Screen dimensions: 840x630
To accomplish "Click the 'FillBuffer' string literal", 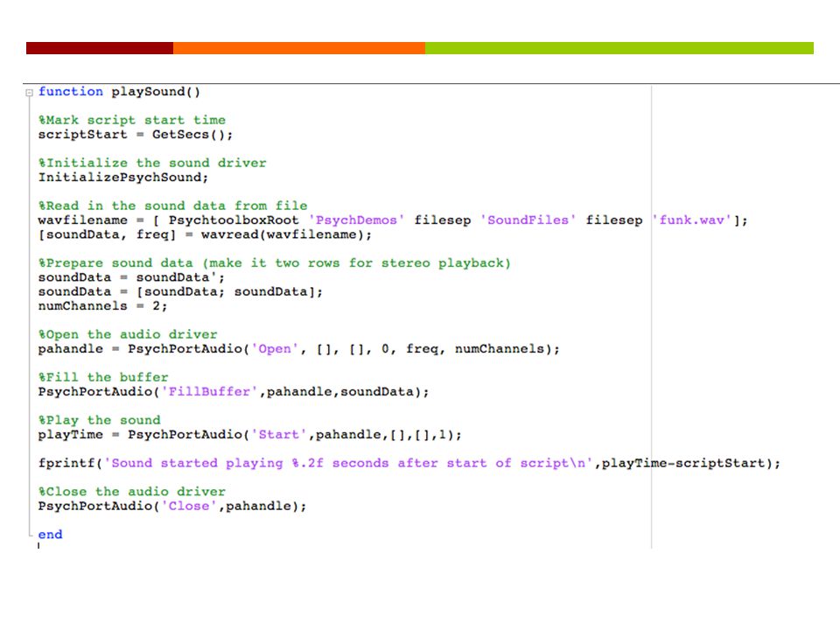I will coord(209,392).
